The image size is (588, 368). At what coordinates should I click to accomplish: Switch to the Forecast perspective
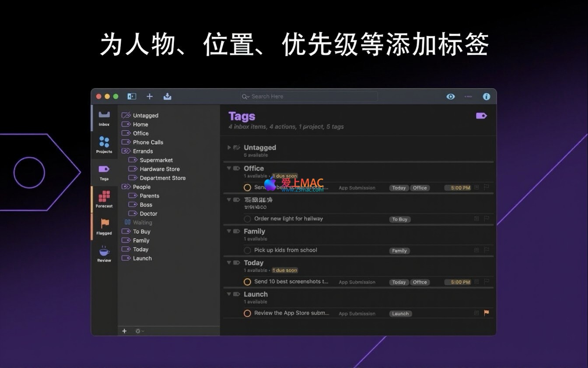(x=104, y=199)
